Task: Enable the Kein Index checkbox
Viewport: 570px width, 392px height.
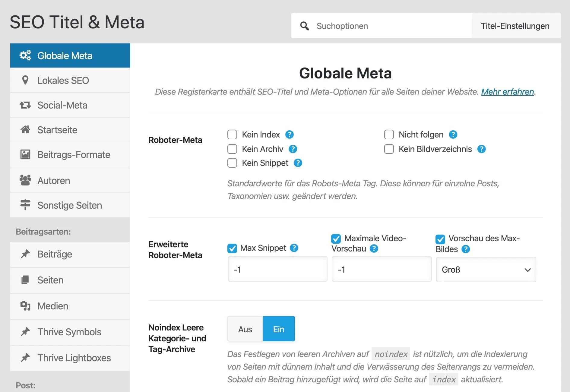Action: coord(232,134)
